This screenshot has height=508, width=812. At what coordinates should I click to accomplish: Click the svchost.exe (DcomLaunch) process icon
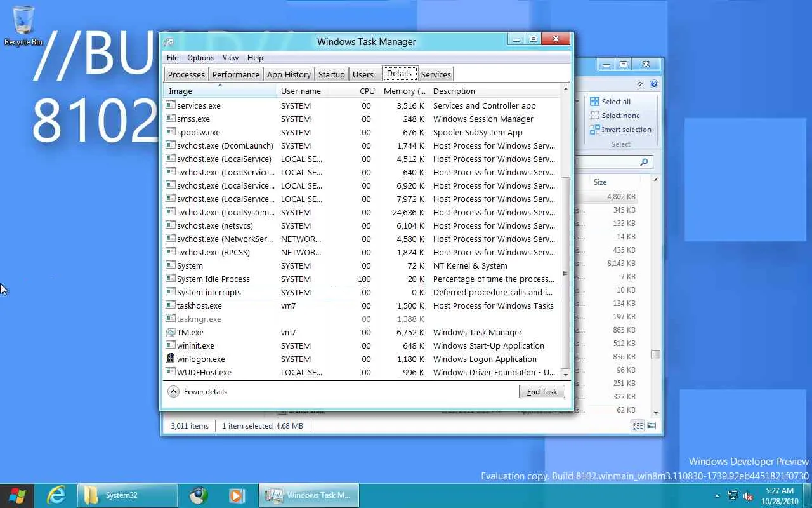170,145
